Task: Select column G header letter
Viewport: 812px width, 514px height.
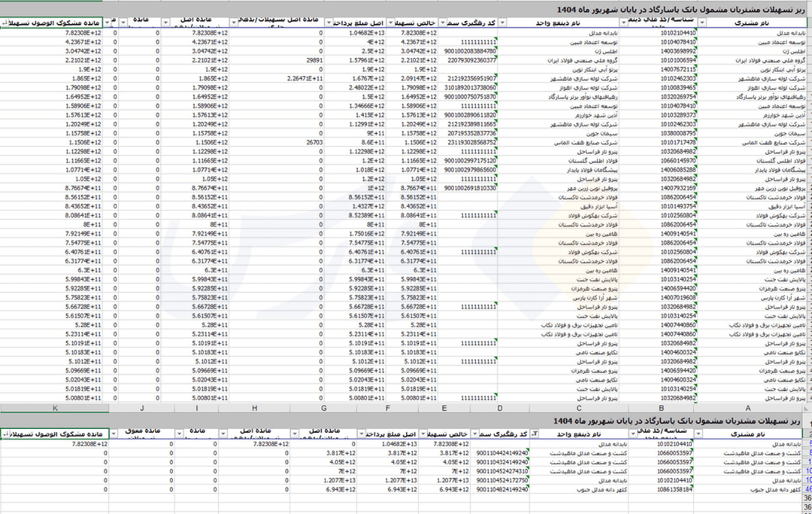Action: [x=323, y=408]
